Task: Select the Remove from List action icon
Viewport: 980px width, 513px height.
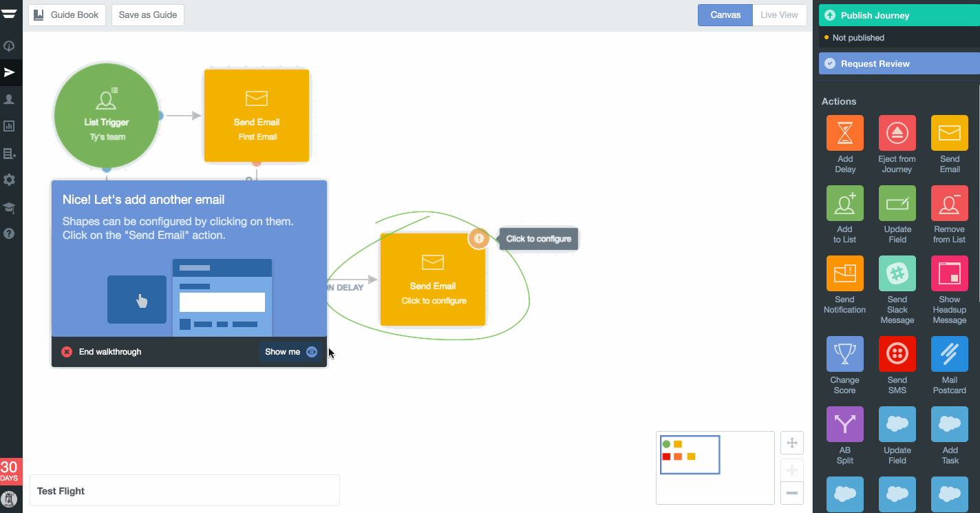Action: 949,203
